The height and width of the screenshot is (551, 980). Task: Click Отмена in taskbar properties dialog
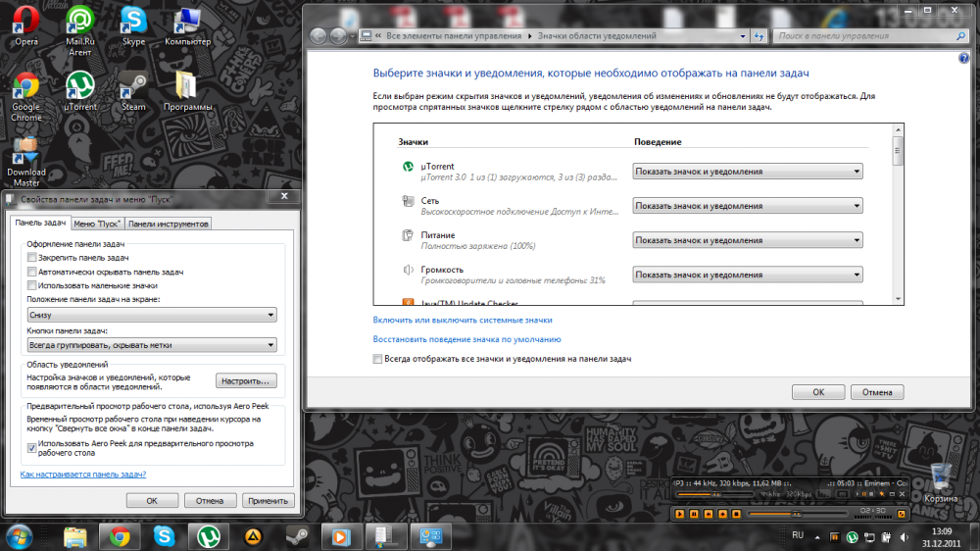(210, 501)
